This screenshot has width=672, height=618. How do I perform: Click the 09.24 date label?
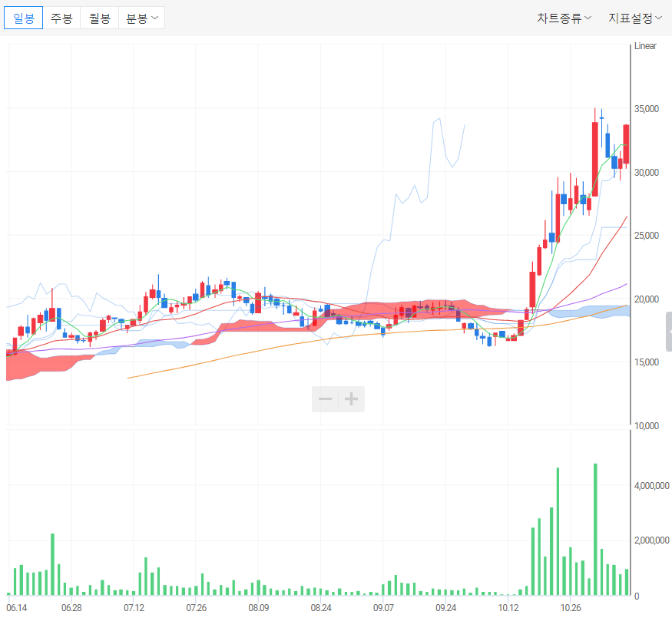click(445, 608)
